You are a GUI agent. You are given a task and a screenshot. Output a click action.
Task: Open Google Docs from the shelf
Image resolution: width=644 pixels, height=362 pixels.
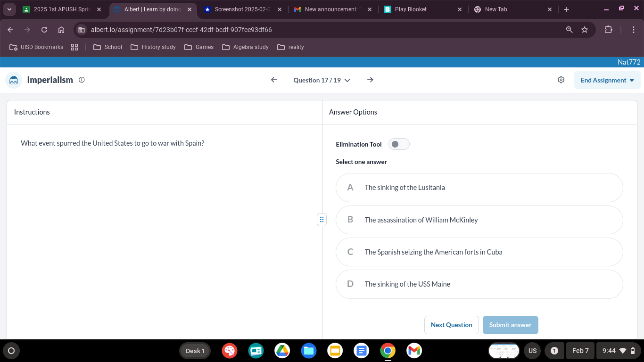coord(362,351)
